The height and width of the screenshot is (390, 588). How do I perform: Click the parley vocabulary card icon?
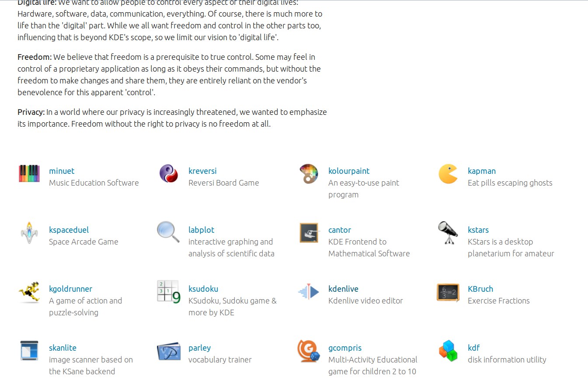point(169,351)
